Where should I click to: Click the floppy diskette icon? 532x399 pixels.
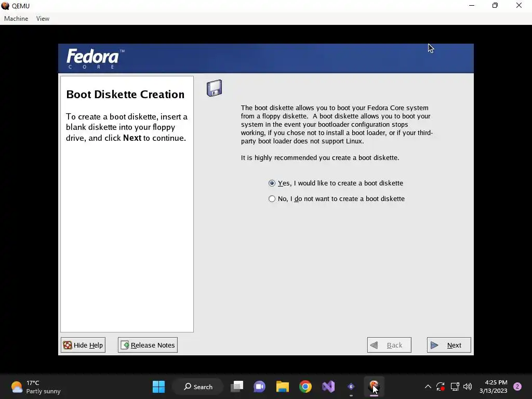pyautogui.click(x=215, y=88)
